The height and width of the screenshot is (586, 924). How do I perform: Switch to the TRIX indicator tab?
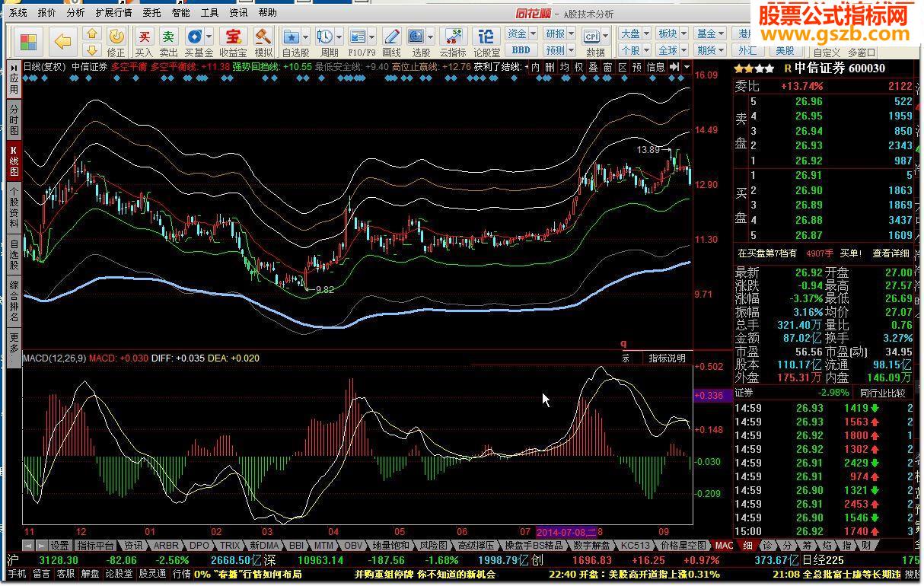(x=230, y=546)
